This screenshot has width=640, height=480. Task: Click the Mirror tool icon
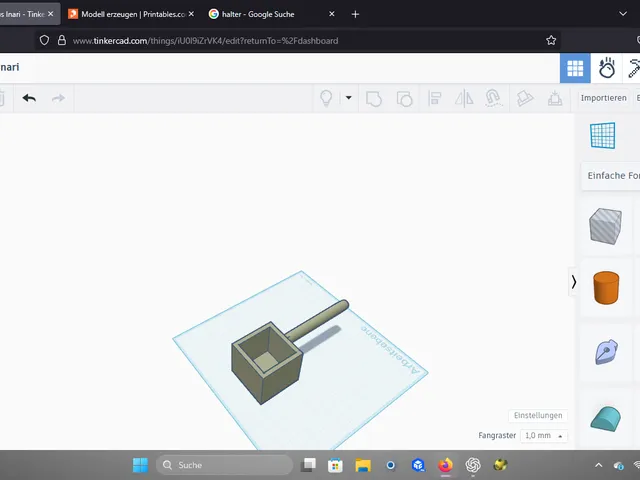pos(464,98)
